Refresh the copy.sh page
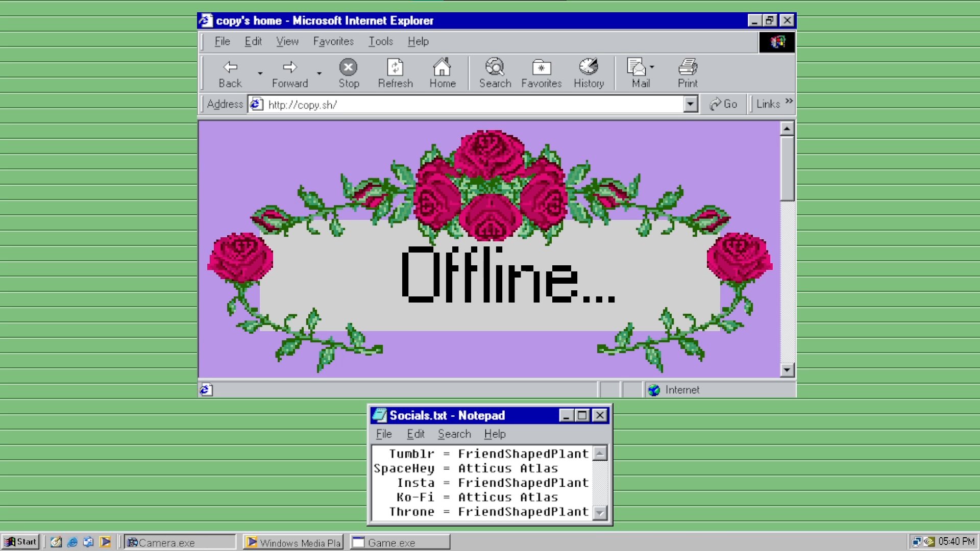 (395, 73)
